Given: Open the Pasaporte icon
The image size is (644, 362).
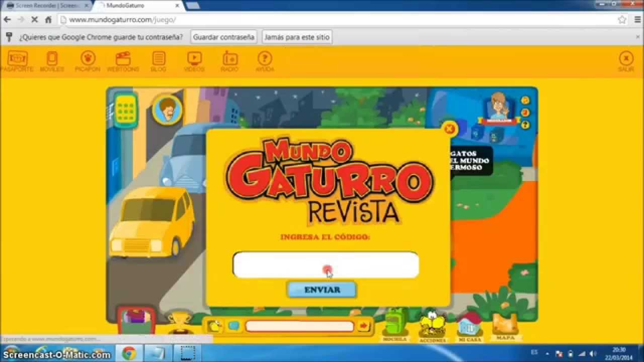Looking at the screenshot, I should click(x=18, y=61).
